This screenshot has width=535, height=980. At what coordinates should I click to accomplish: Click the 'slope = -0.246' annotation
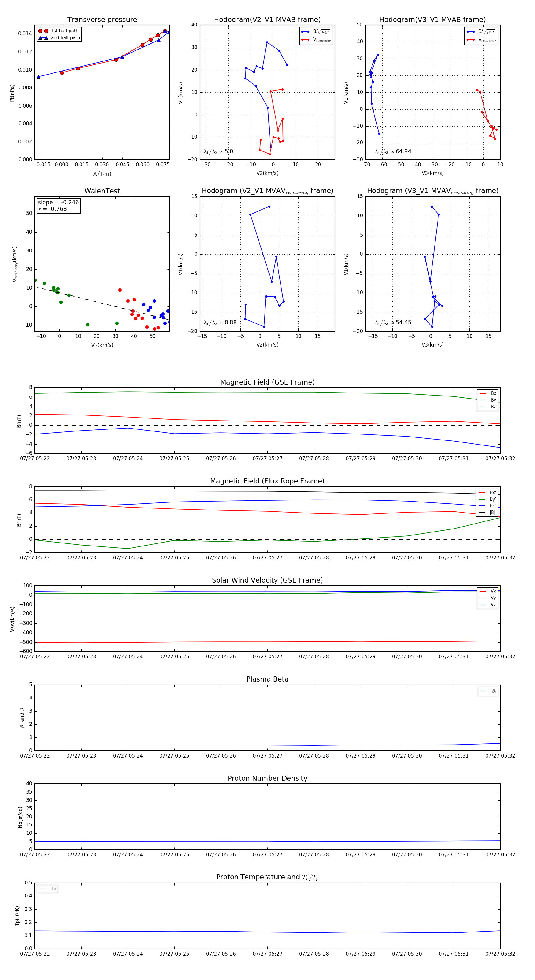tap(58, 203)
